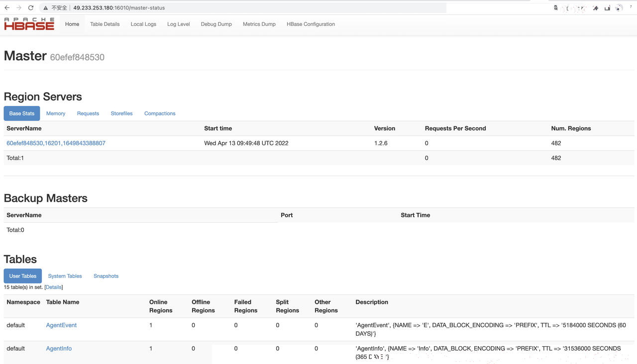Click 482 in the region server row

point(556,143)
